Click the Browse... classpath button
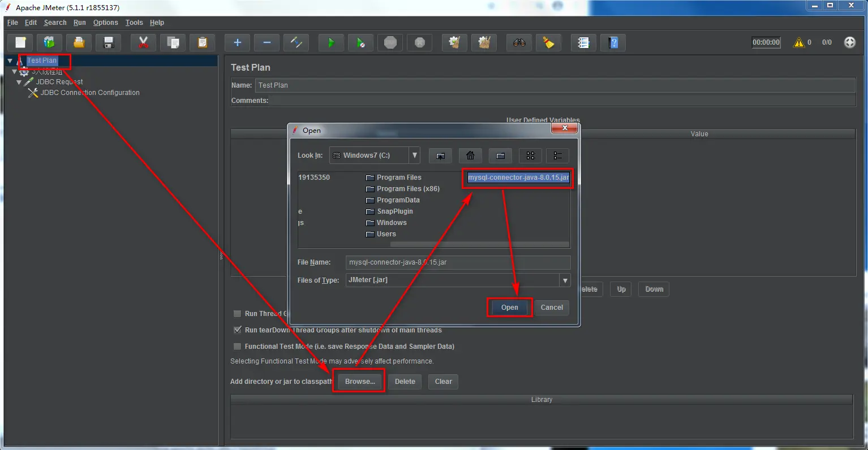Image resolution: width=868 pixels, height=450 pixels. pos(360,382)
